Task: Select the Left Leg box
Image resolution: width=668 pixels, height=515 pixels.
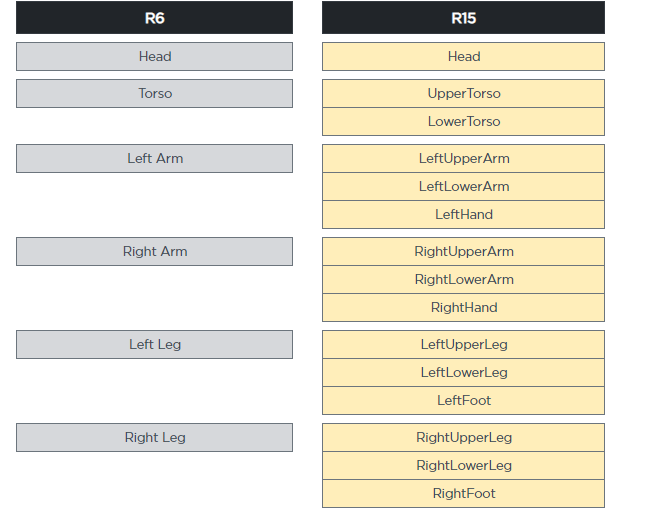Action: point(154,344)
